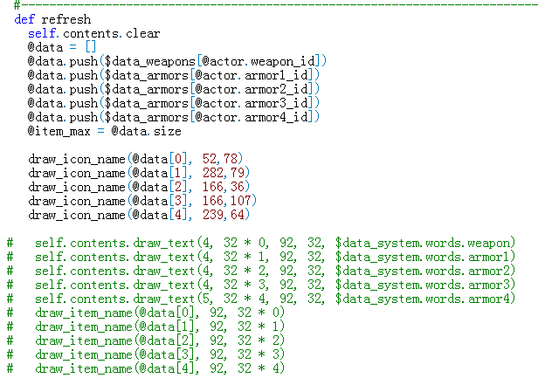Click draw_icon_name(@data[0], 52,78) line
Image resolution: width=545 pixels, height=392 pixels.
(135, 159)
